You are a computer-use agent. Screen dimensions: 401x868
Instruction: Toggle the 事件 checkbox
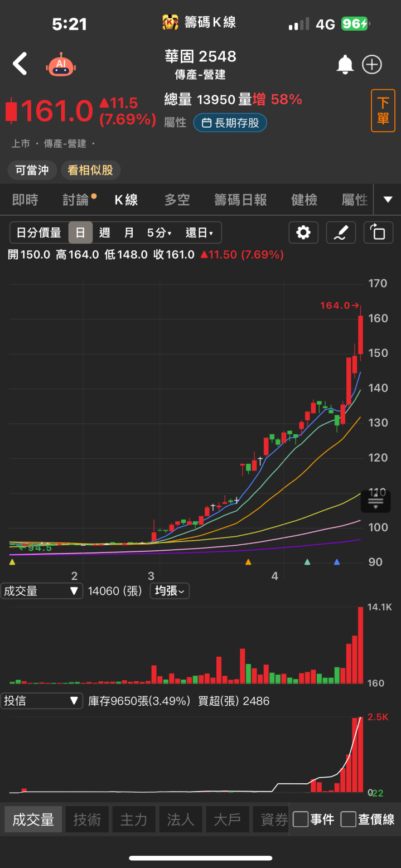tap(301, 819)
